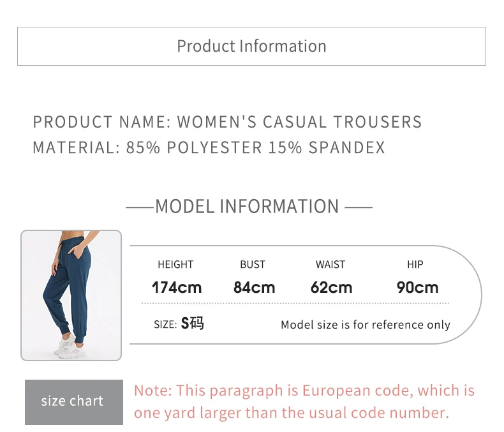The width and height of the screenshot is (504, 432).
Task: Click 'Model size is for reference only' text
Action: (366, 325)
